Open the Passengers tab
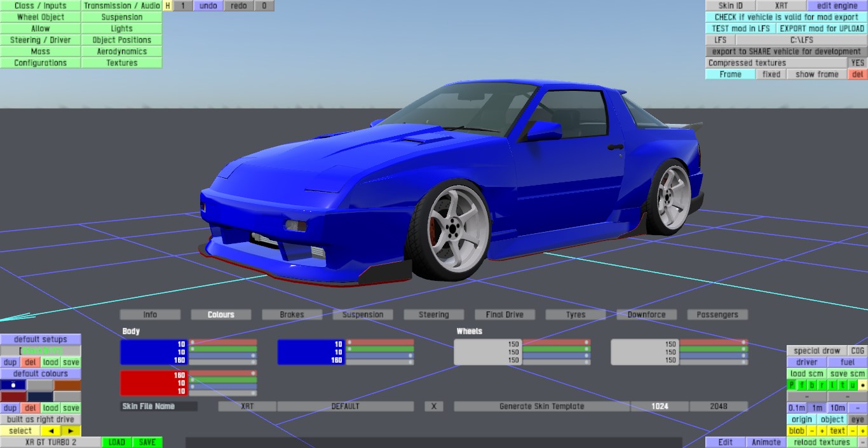This screenshot has height=448, width=868. click(x=717, y=315)
